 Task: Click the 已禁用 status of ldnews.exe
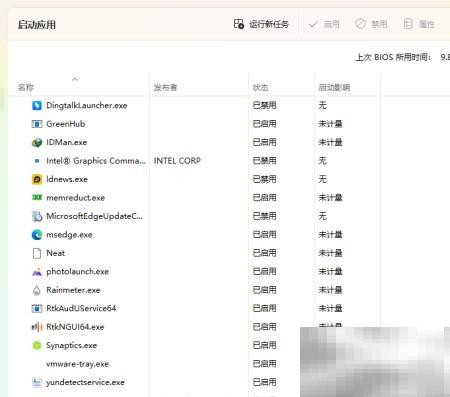pos(264,179)
